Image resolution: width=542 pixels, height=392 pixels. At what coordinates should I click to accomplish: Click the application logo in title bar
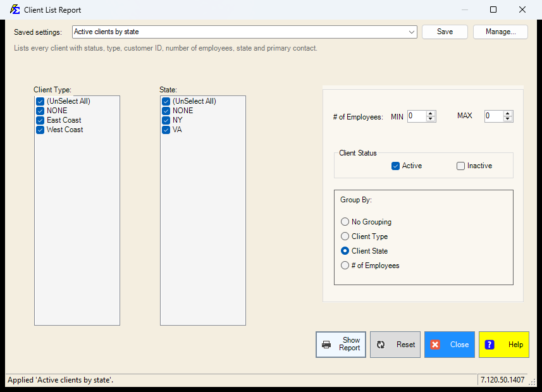(15, 9)
